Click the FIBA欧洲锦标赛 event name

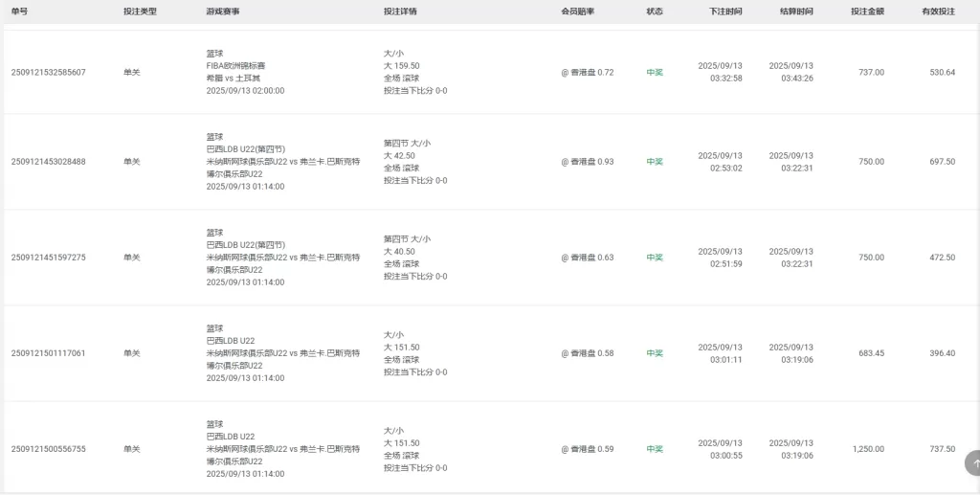click(x=237, y=66)
